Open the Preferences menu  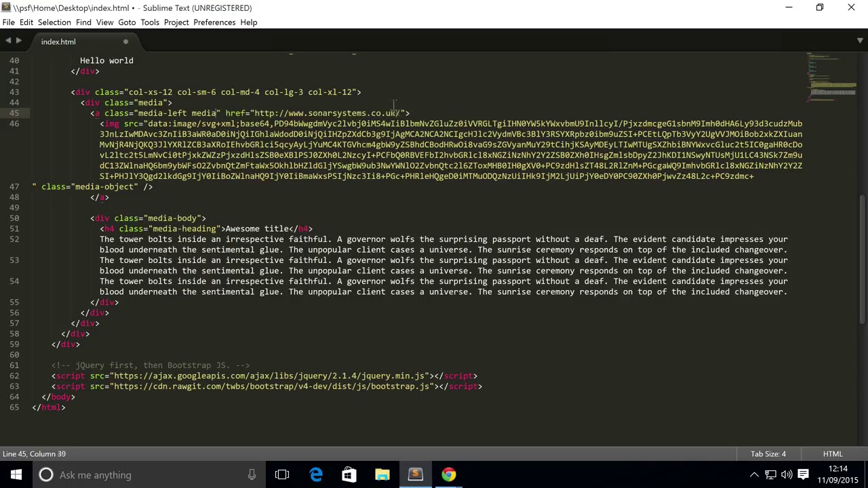[214, 22]
